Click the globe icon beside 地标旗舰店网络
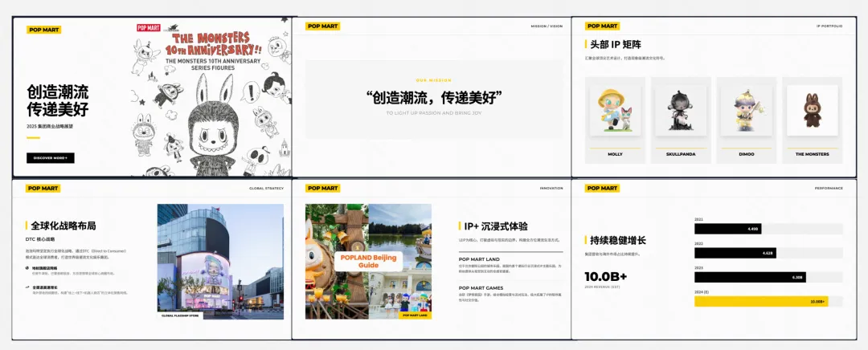This screenshot has width=868, height=350. [x=27, y=267]
